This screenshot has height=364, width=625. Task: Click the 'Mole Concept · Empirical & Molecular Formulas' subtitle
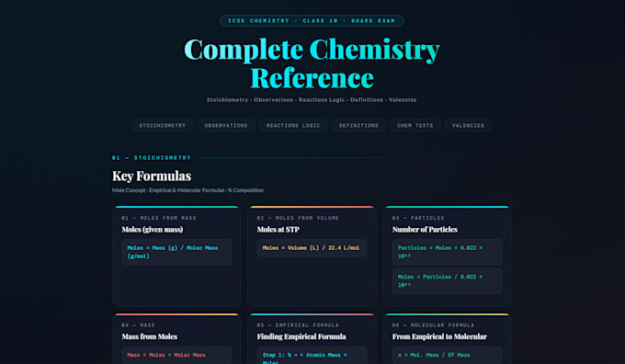(187, 190)
